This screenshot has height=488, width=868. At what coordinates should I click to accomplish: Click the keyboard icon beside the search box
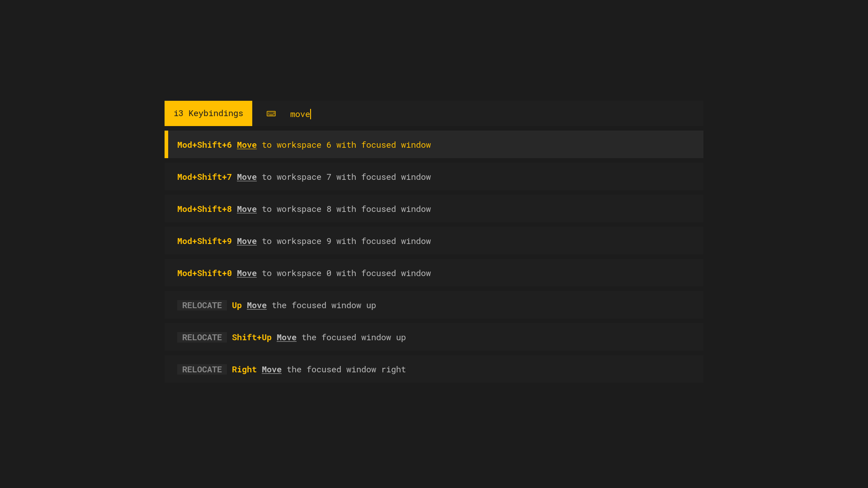(x=271, y=114)
